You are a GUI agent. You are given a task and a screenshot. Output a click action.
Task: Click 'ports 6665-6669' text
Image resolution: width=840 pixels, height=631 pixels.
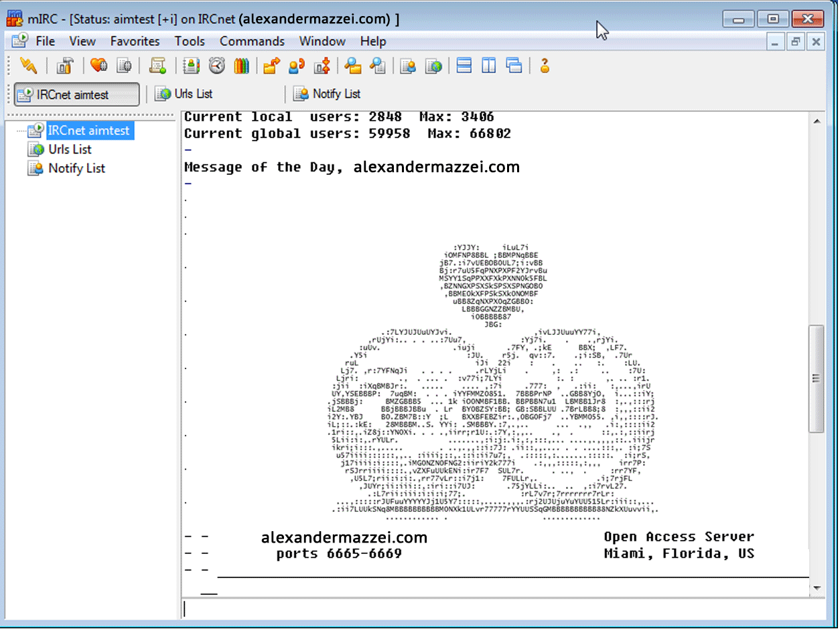[x=339, y=553]
